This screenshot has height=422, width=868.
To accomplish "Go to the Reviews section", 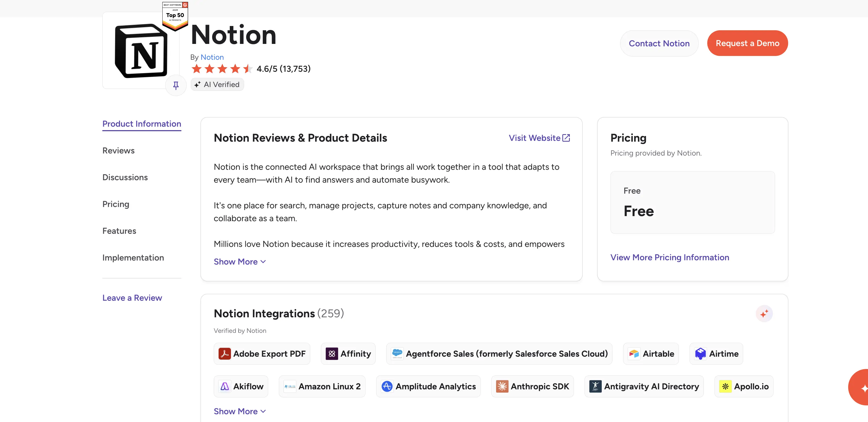I will [119, 150].
